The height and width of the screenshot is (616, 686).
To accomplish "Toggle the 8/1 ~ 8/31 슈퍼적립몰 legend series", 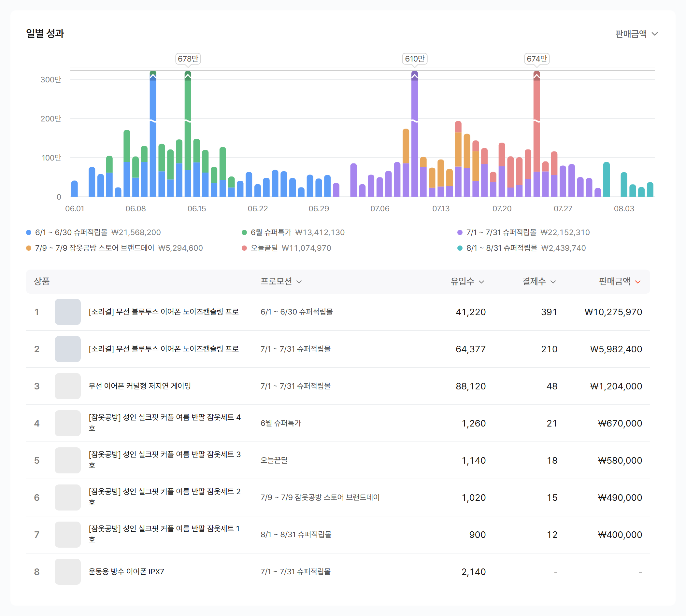I will click(x=522, y=248).
